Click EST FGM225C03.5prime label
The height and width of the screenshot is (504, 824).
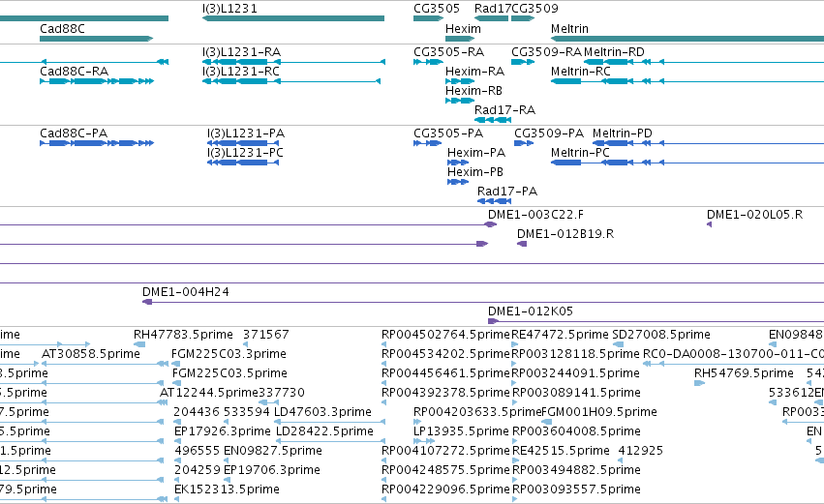click(229, 373)
